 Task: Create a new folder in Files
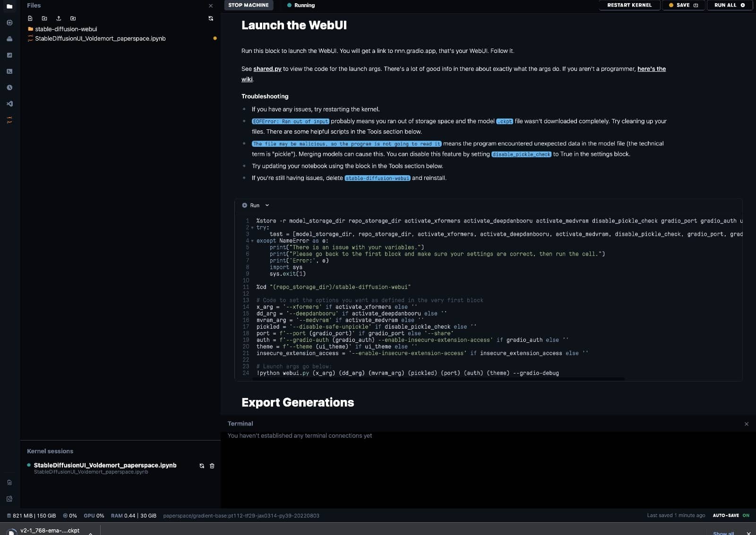(x=44, y=18)
